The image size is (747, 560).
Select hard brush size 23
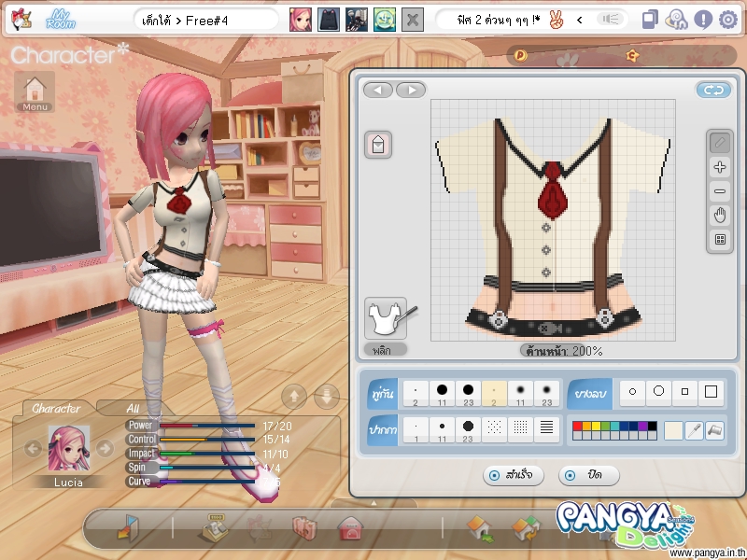tap(469, 394)
